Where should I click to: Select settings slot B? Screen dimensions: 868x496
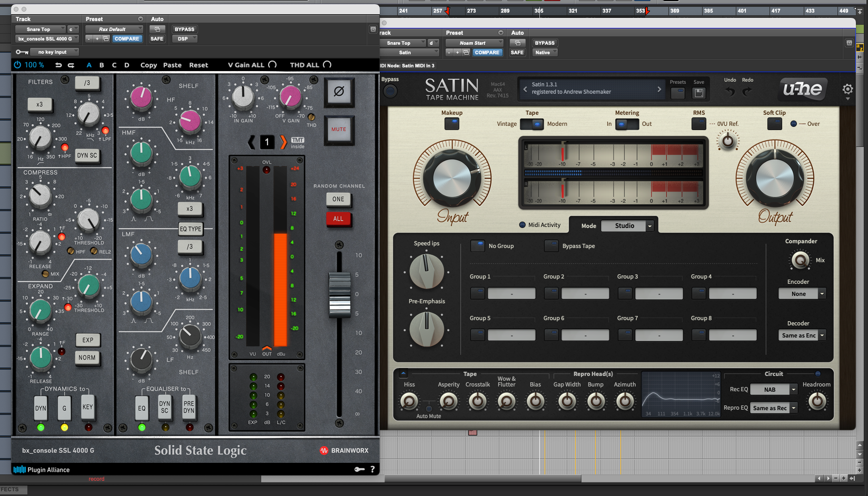click(102, 65)
